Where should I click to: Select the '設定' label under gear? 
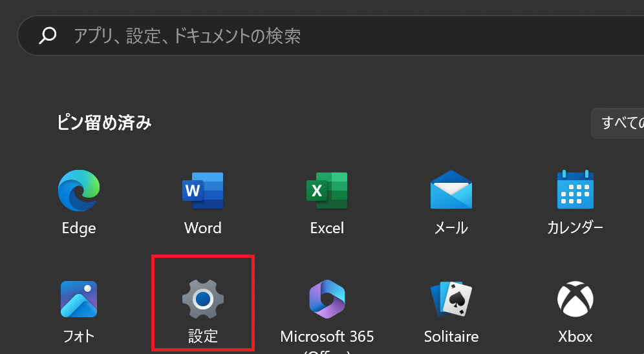point(202,337)
